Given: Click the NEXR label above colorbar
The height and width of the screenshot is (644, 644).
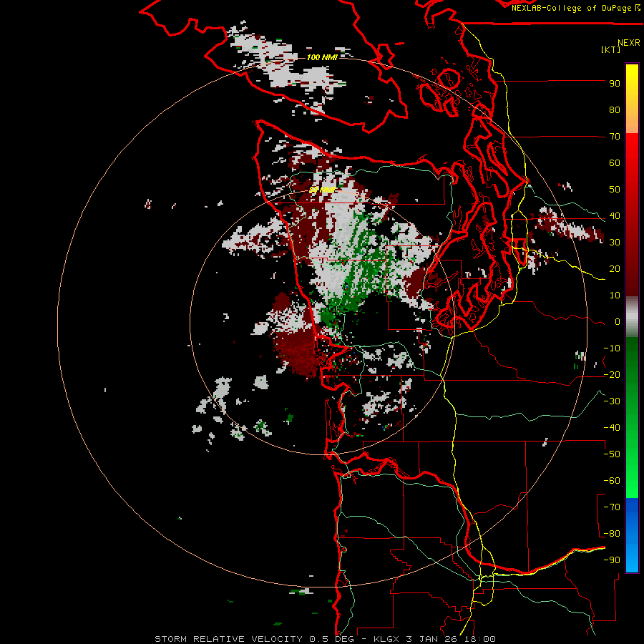Looking at the screenshot, I should click(x=628, y=42).
